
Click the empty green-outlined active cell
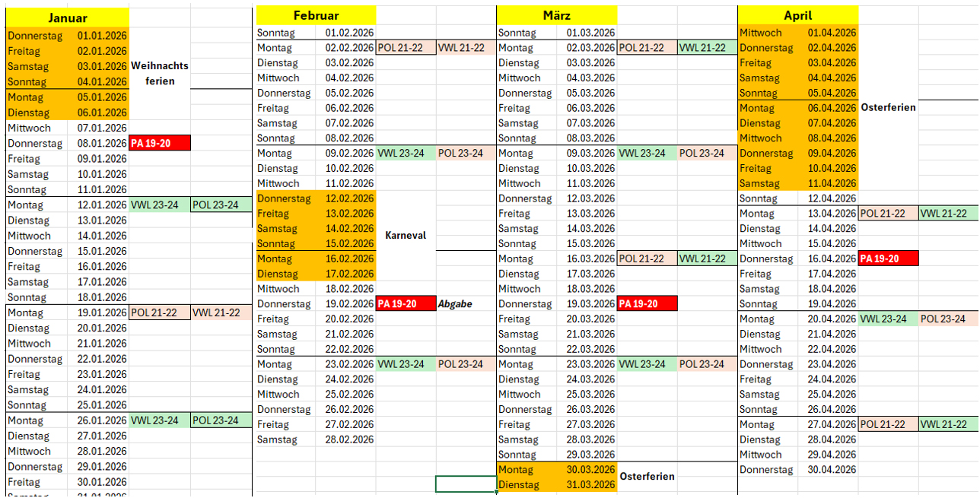(466, 484)
